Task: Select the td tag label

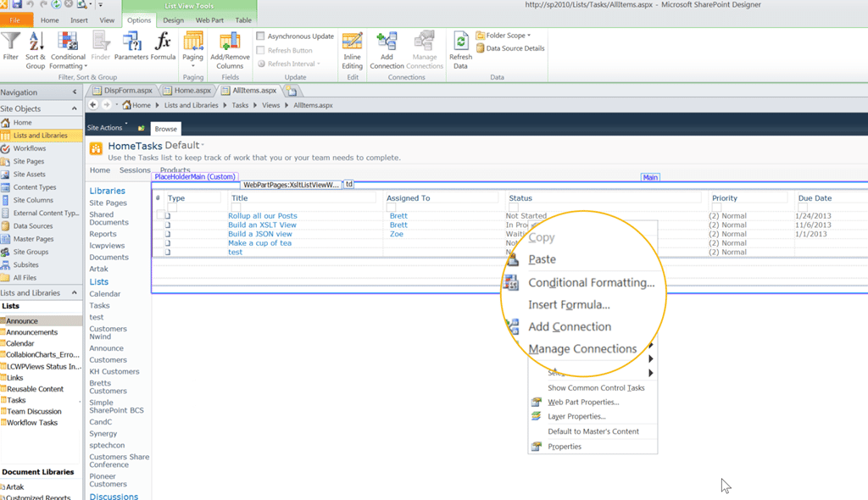Action: click(348, 185)
